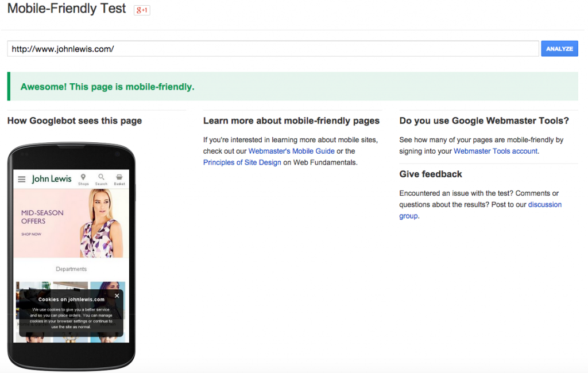The image size is (588, 373).
Task: Click the Google +1 button
Action: pyautogui.click(x=142, y=10)
